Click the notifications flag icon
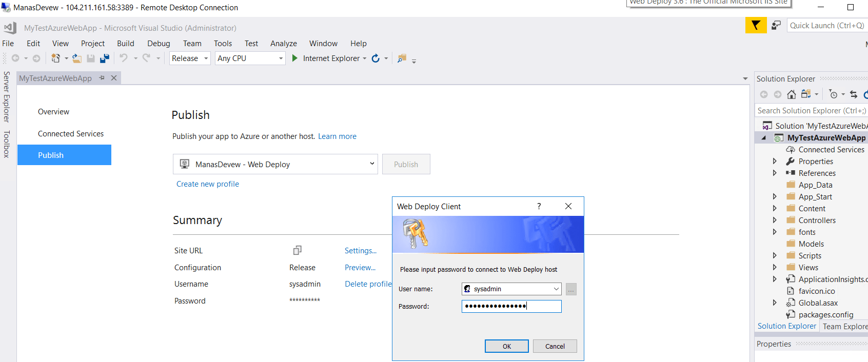Screen dimensions: 868x362 756,25
